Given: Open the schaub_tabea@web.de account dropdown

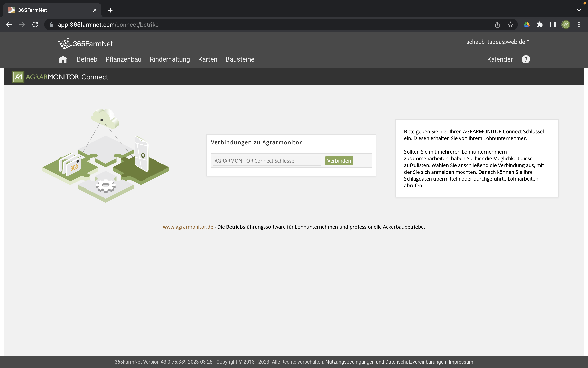Looking at the screenshot, I should 498,42.
